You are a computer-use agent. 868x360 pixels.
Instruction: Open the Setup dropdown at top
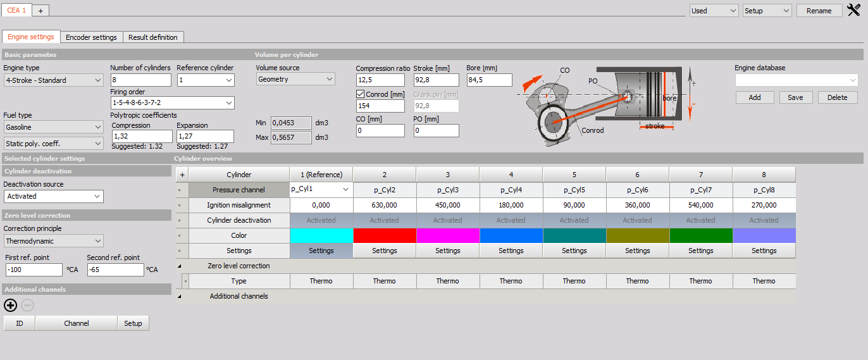(x=767, y=11)
